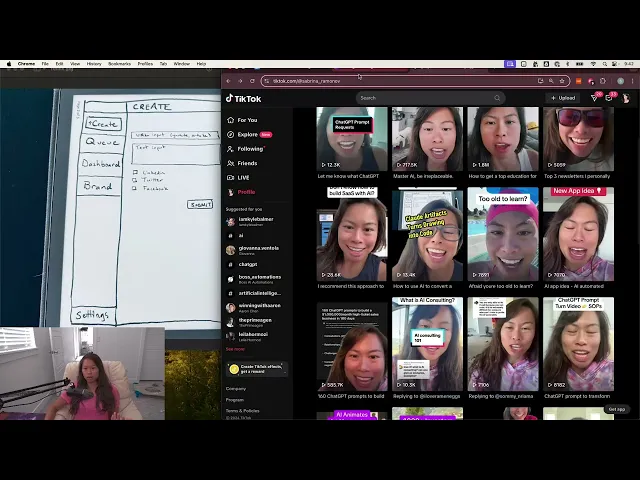Click the people icon next to Friends

[x=231, y=163]
